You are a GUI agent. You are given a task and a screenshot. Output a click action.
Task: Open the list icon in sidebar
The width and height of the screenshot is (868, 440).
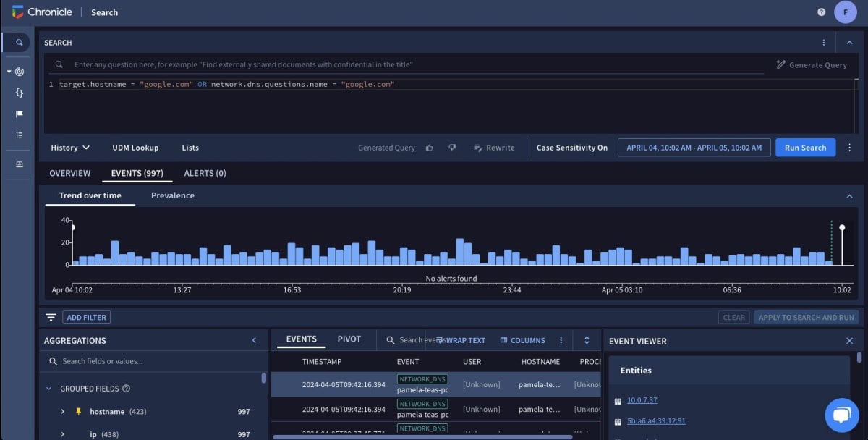pos(19,135)
